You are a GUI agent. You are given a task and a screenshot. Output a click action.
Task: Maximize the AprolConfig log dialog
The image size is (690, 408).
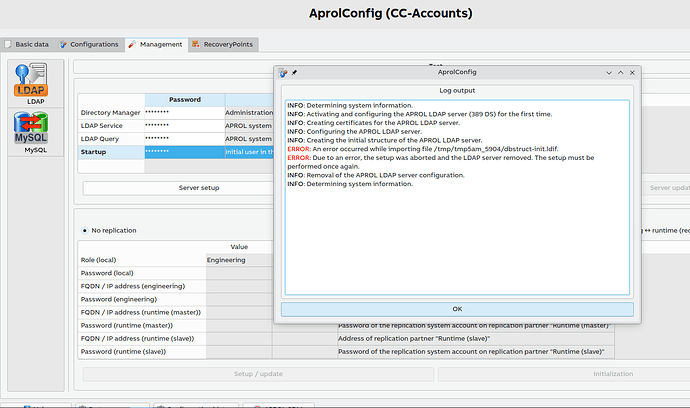coord(620,73)
